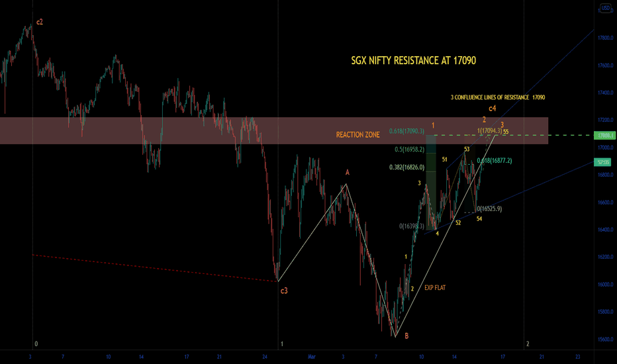Click the 15800.0 price axis label
Image resolution: width=617 pixels, height=364 pixels.
coord(605,312)
